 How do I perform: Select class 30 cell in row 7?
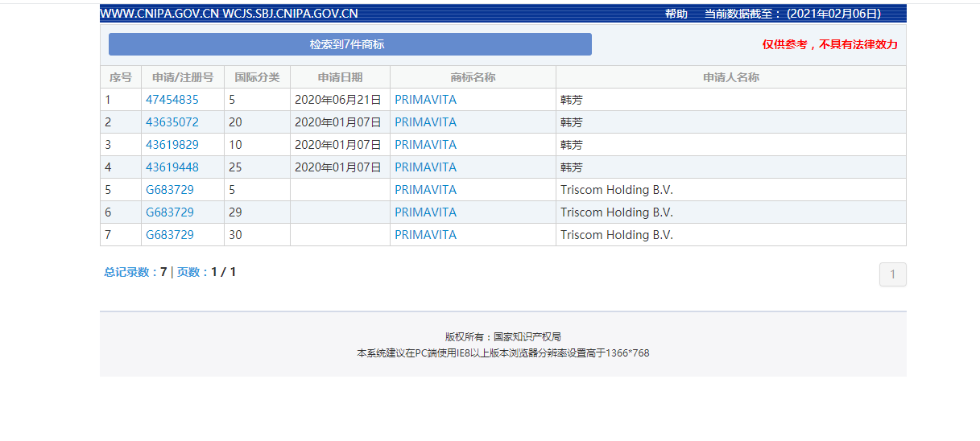[x=257, y=235]
